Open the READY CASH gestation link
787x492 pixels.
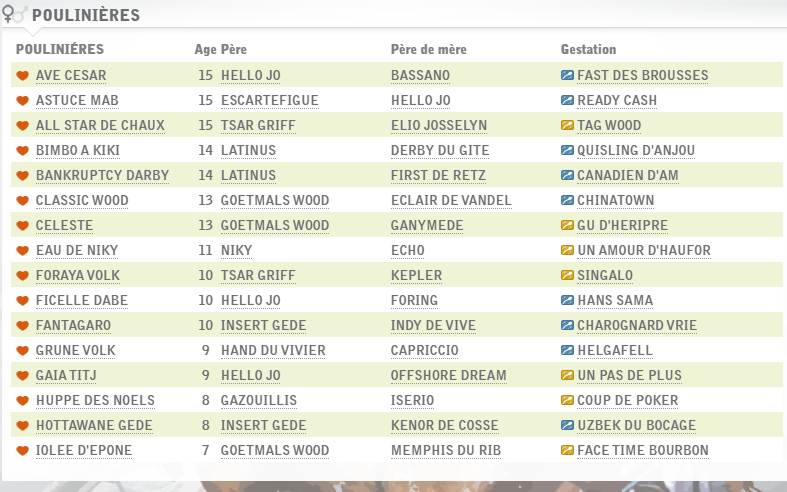[x=617, y=101]
